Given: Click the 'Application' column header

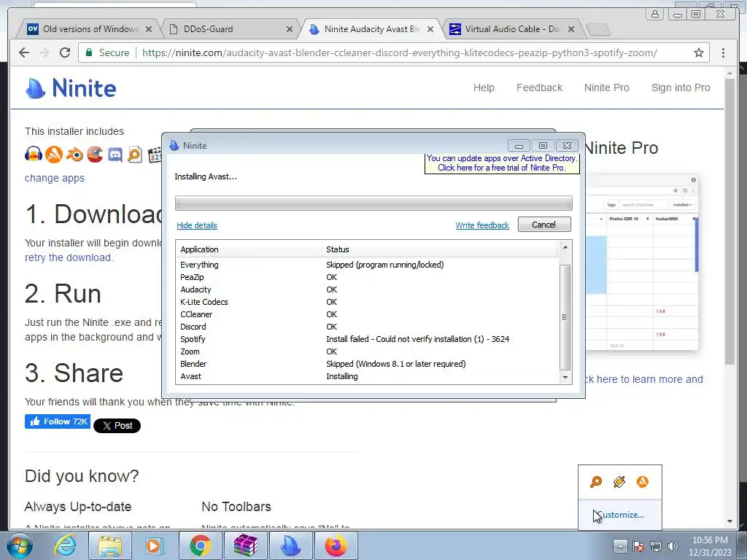Looking at the screenshot, I should pos(249,249).
